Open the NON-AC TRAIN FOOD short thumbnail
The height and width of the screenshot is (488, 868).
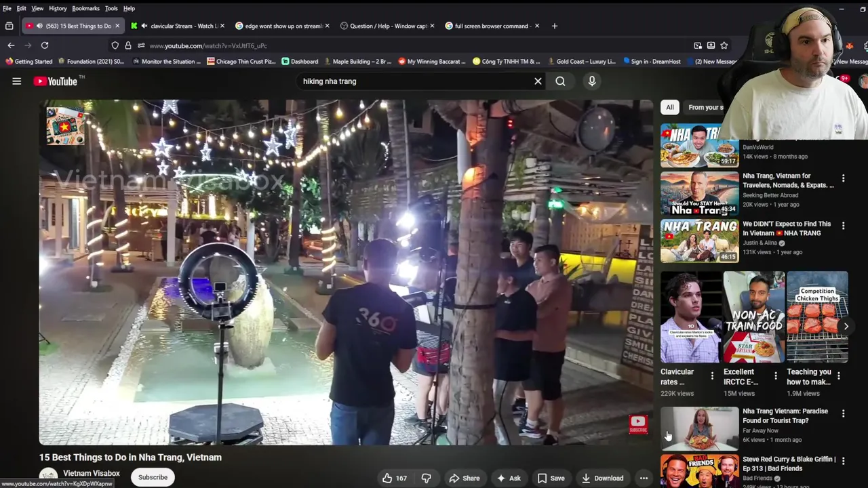click(753, 317)
